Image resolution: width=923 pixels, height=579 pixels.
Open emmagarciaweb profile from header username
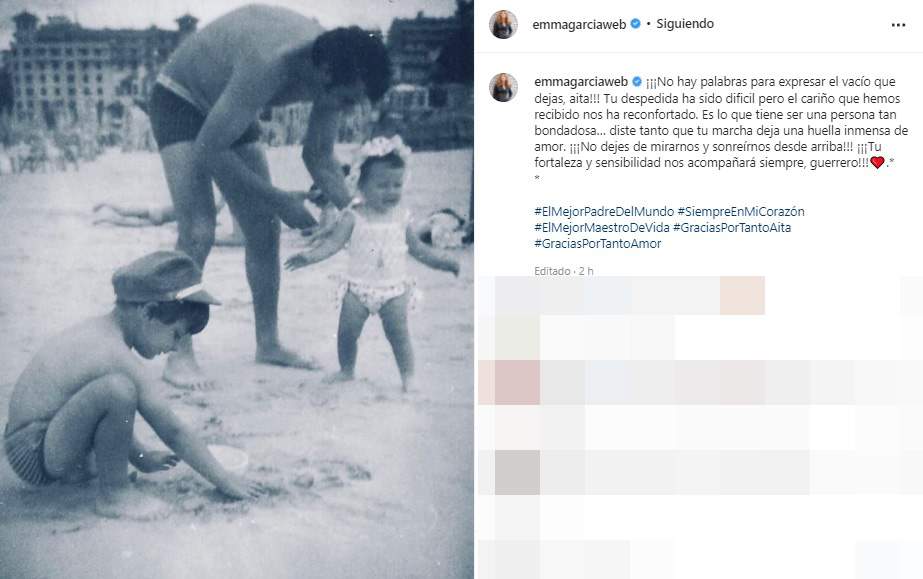(579, 25)
